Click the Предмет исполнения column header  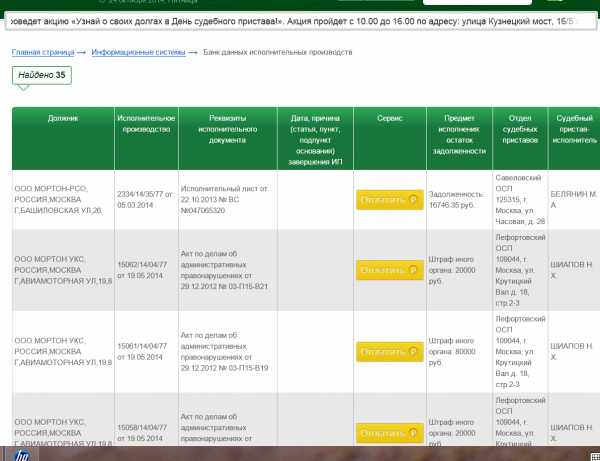tap(459, 138)
